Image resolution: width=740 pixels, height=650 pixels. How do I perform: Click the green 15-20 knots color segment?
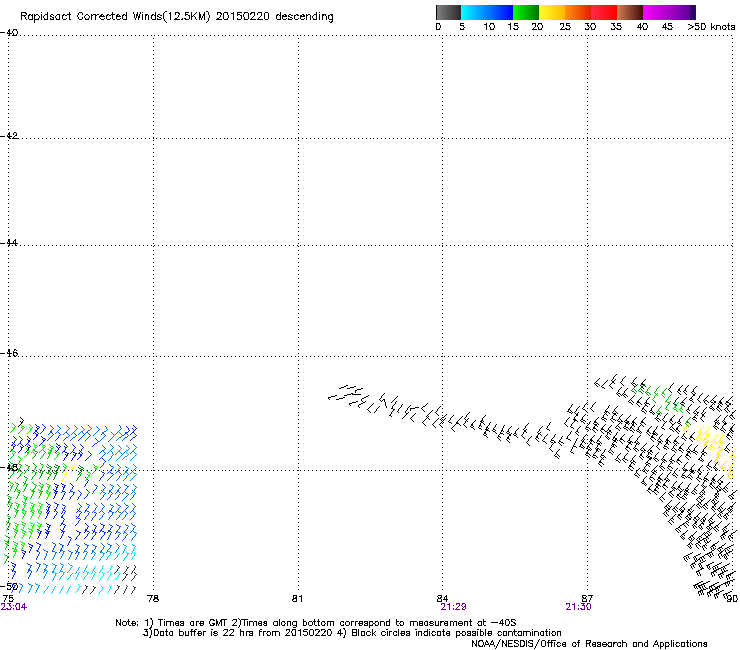click(526, 12)
